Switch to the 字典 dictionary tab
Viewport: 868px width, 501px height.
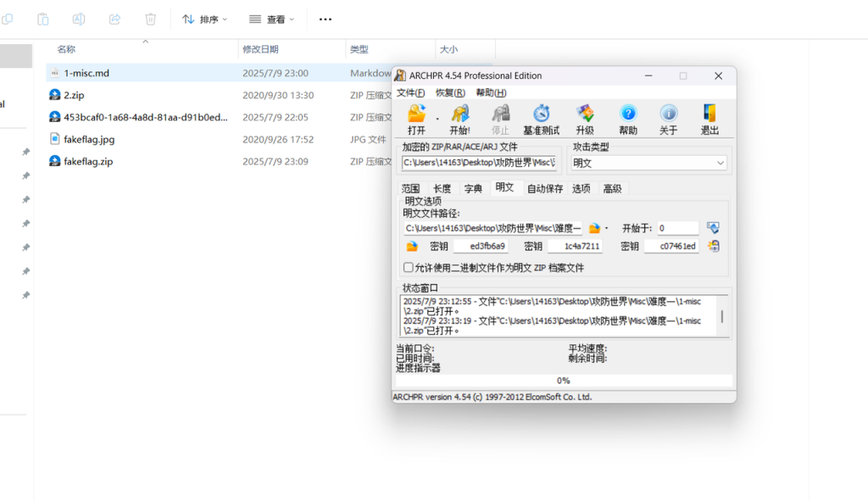click(x=472, y=188)
